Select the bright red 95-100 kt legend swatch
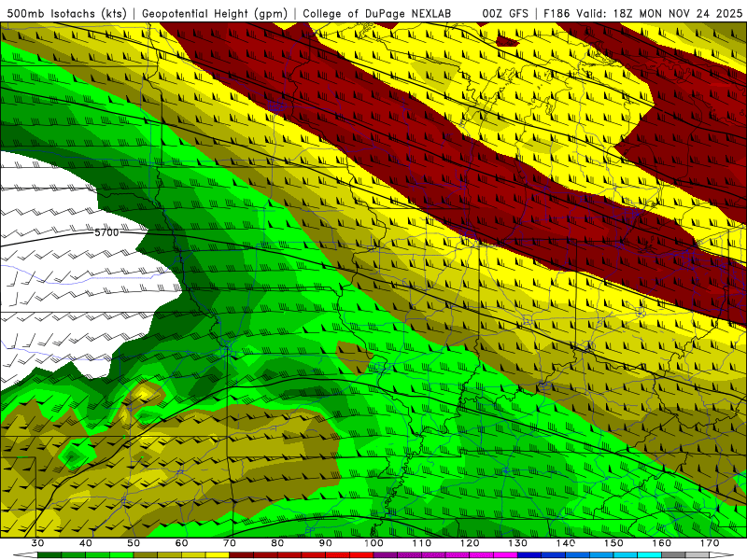The image size is (747, 560). [361, 555]
